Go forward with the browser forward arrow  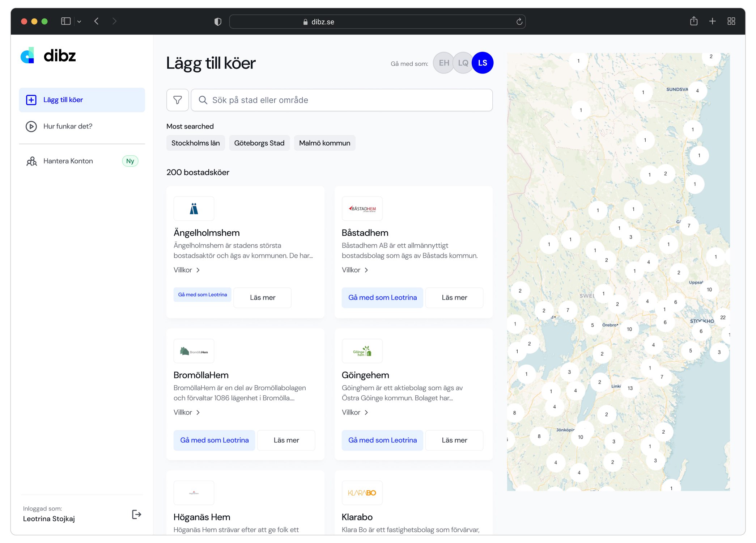pyautogui.click(x=114, y=21)
